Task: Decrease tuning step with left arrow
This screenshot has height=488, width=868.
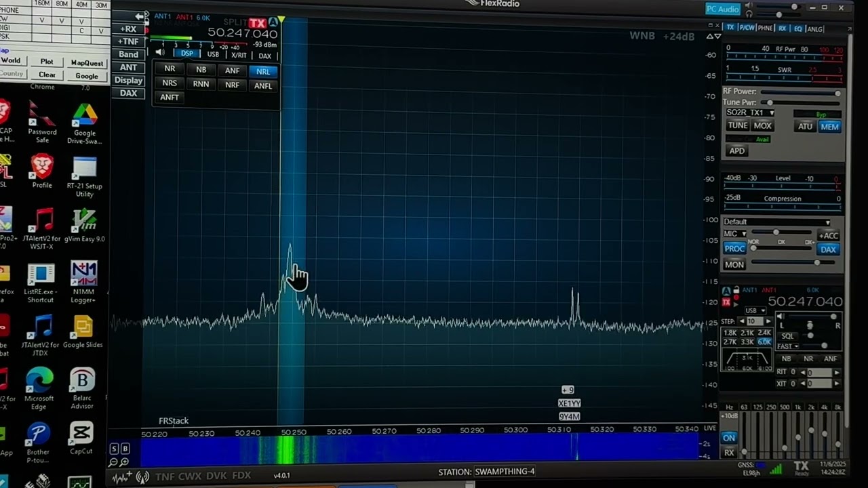Action: [741, 321]
